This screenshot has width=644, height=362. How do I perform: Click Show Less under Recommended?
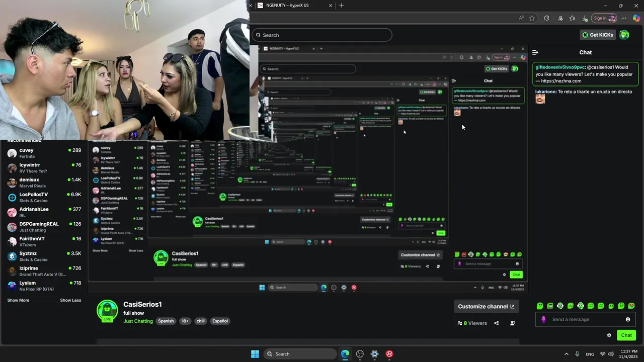point(70,300)
